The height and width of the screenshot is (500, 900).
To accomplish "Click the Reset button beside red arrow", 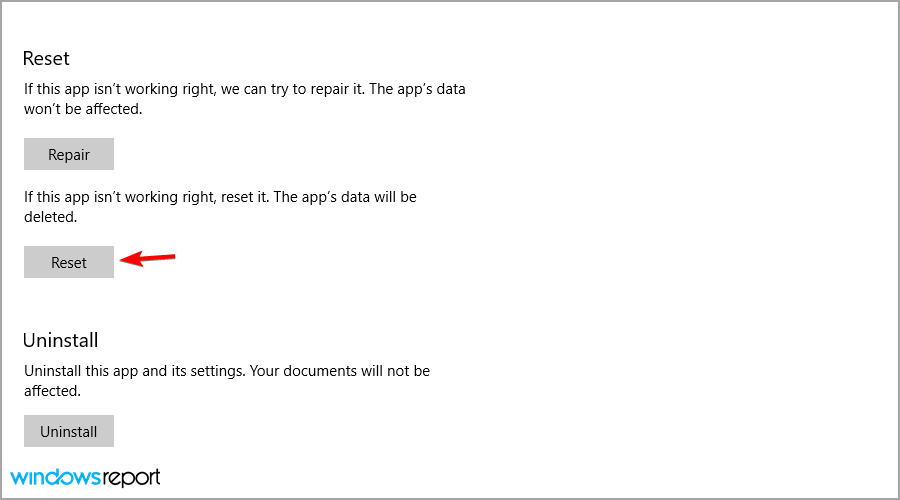I will [69, 262].
